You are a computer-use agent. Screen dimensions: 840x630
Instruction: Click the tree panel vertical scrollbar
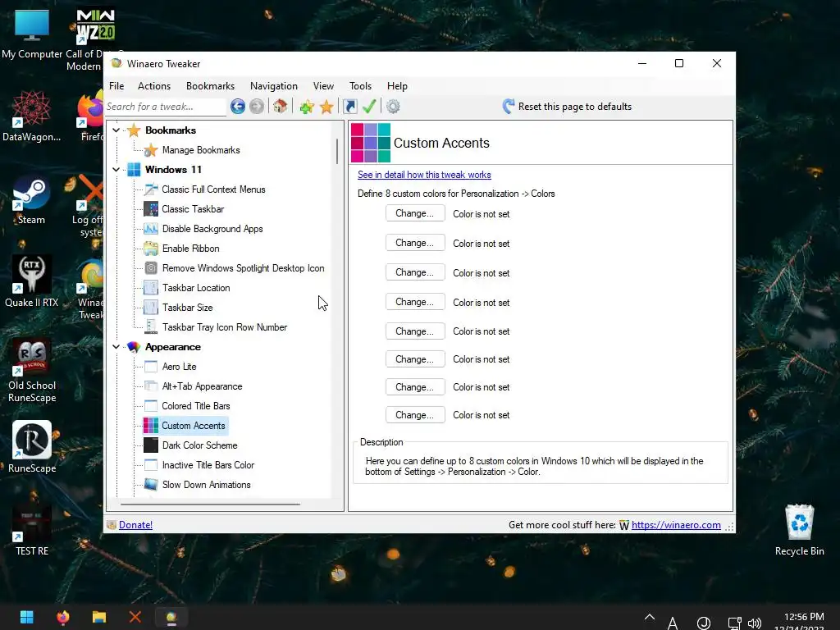337,151
